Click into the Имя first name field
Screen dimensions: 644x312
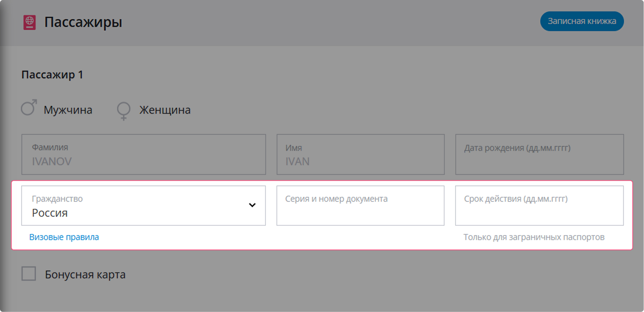[360, 154]
